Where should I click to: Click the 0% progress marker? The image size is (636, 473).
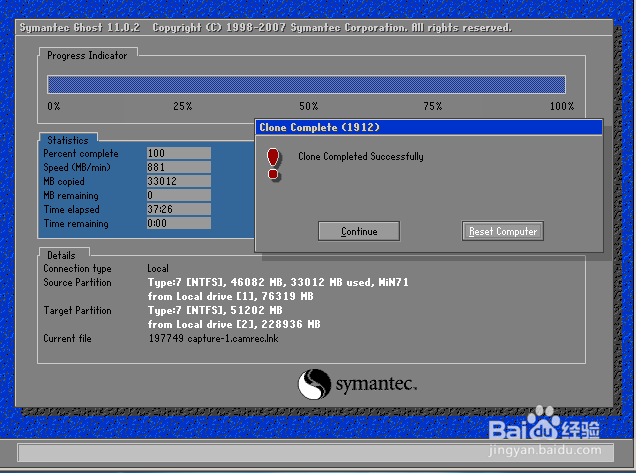pos(54,106)
